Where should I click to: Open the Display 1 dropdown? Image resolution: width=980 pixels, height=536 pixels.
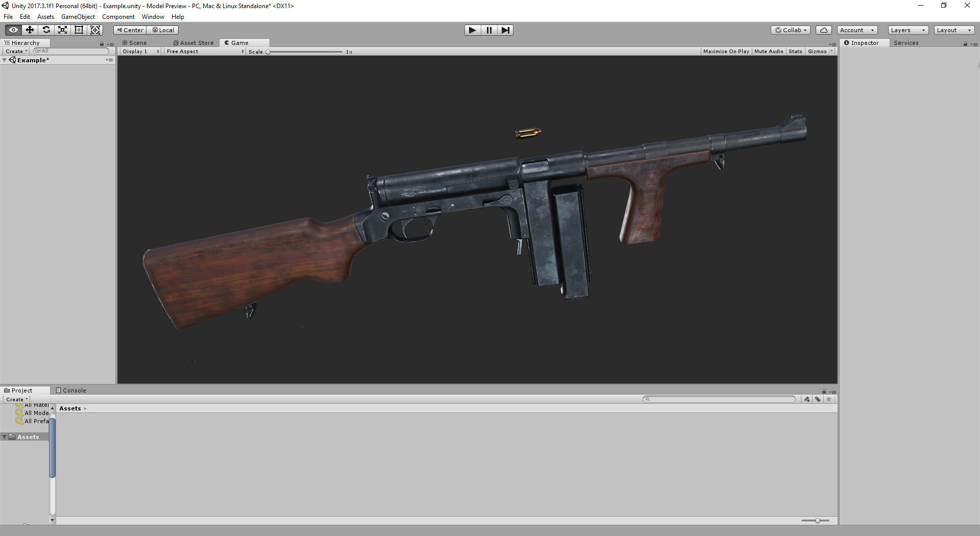coord(140,52)
